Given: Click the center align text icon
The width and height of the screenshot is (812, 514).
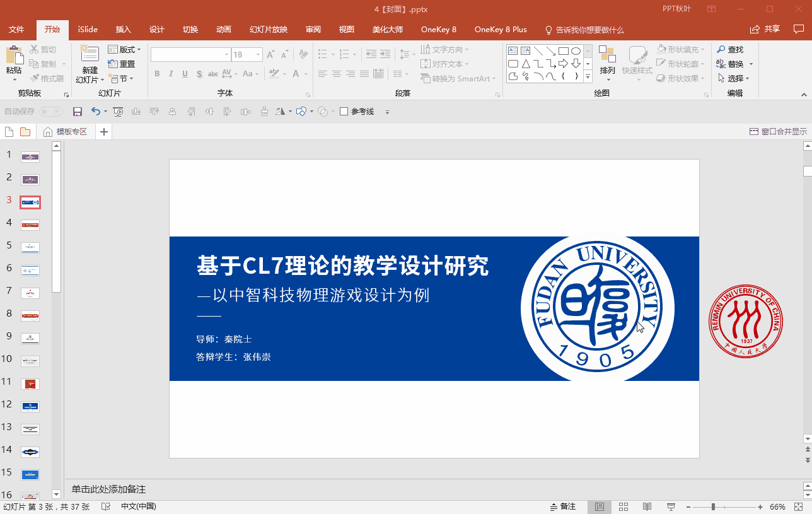Looking at the screenshot, I should (337, 74).
